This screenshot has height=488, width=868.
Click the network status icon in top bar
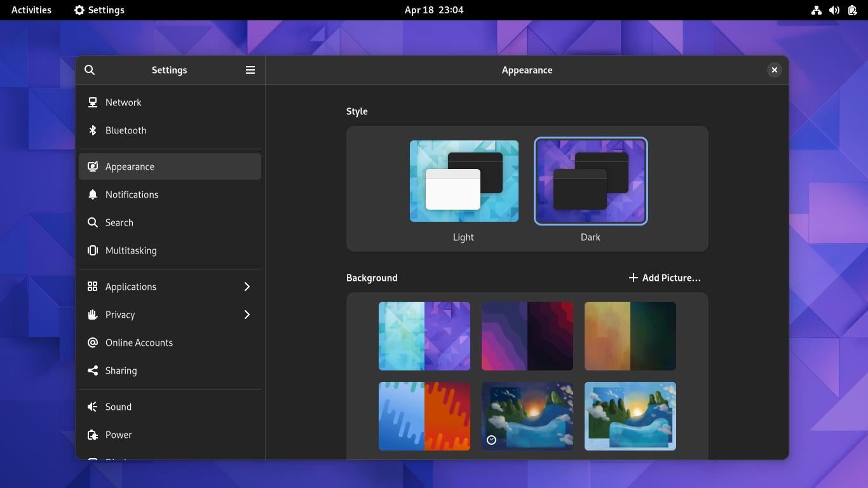click(x=817, y=10)
